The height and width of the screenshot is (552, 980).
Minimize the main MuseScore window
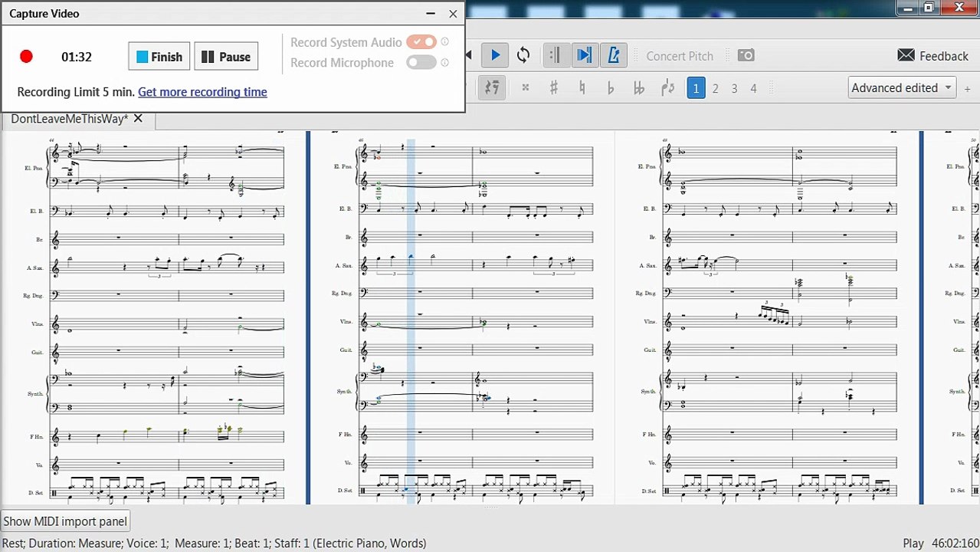[x=907, y=7]
